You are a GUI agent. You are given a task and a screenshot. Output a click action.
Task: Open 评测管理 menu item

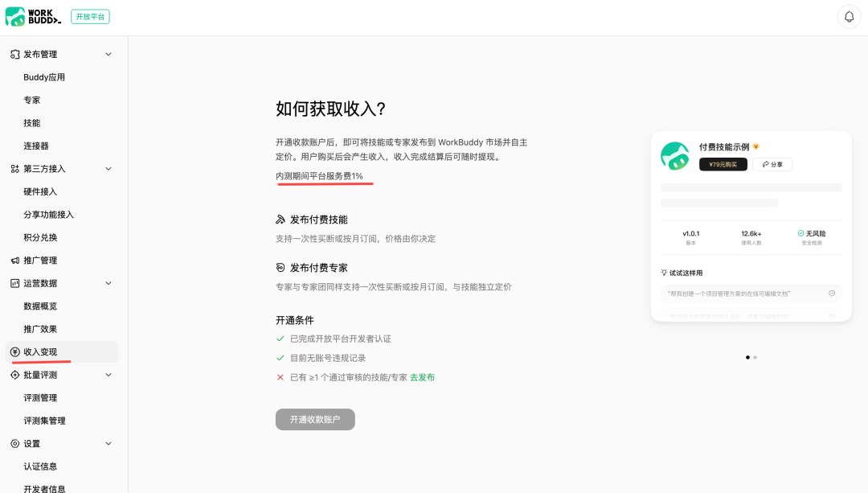point(40,398)
